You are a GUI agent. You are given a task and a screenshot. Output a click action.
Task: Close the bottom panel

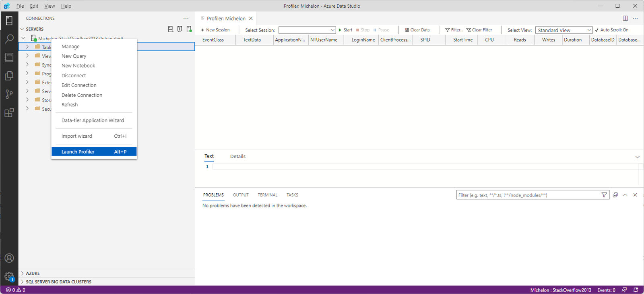tap(635, 195)
